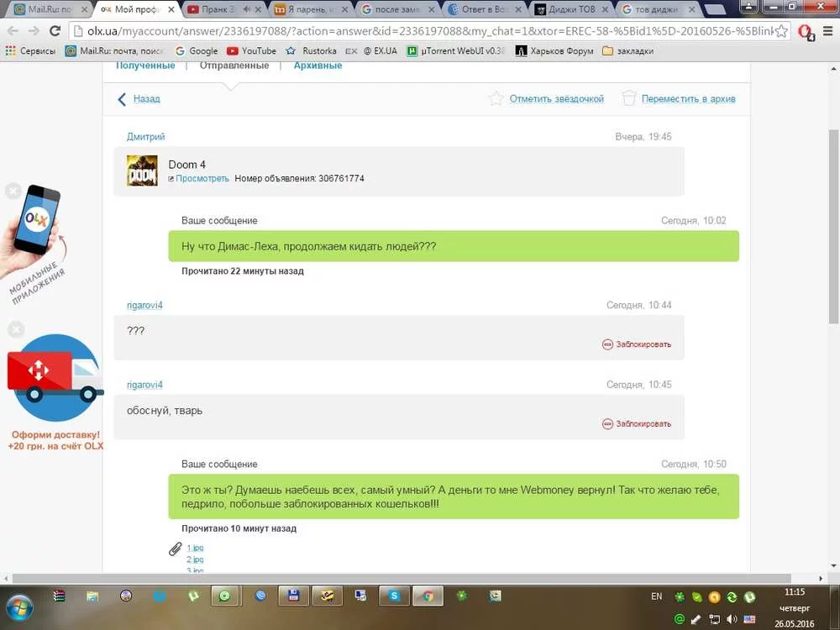Open rigarovi4 profile at 10:44
The image size is (840, 630).
point(144,306)
